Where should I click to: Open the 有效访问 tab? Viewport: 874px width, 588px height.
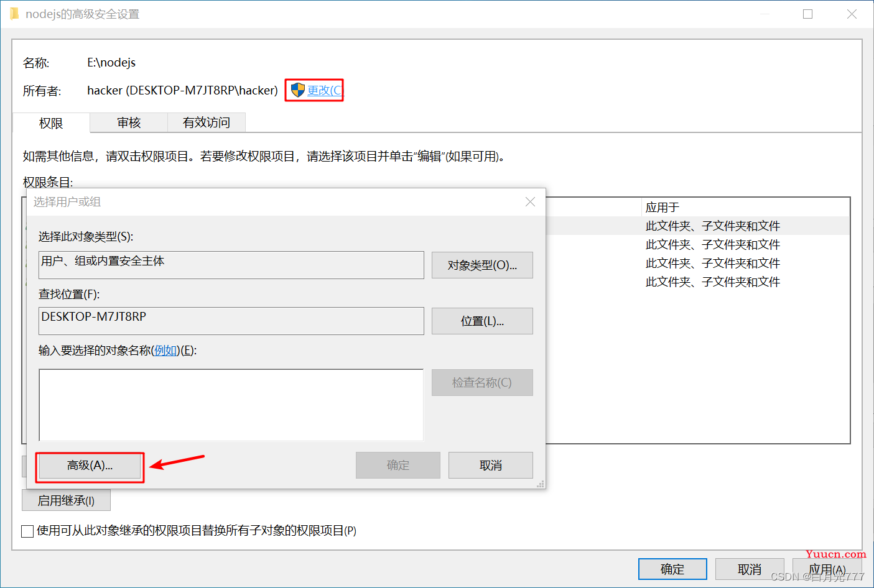pos(207,122)
